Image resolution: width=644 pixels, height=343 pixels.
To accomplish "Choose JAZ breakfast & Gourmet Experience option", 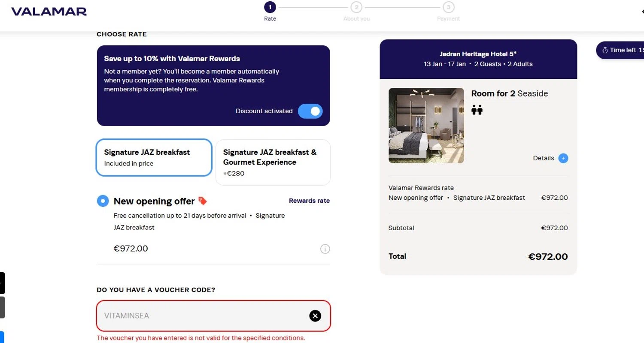I will [x=273, y=162].
